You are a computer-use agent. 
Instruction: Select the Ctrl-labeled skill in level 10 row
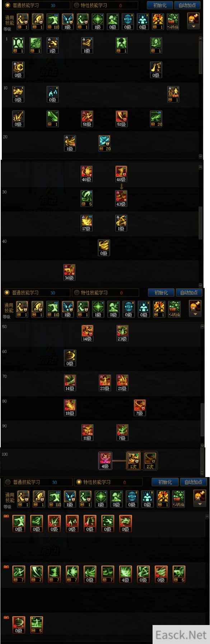click(173, 95)
